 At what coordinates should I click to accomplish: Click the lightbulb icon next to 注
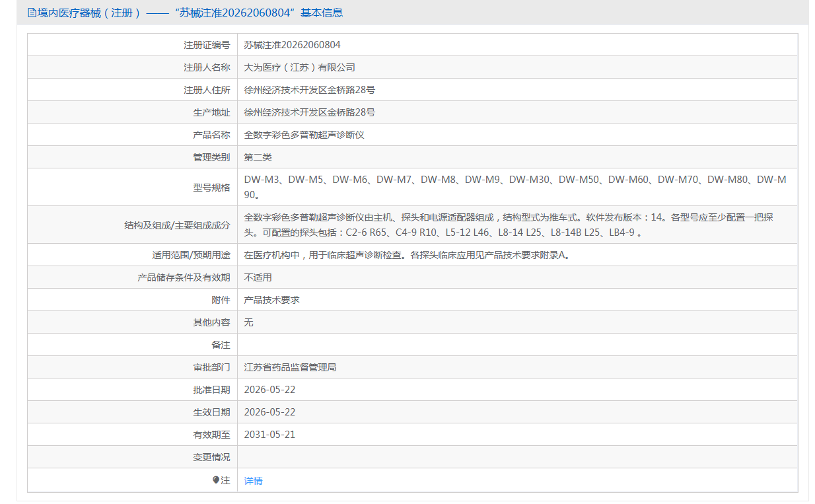coord(216,480)
